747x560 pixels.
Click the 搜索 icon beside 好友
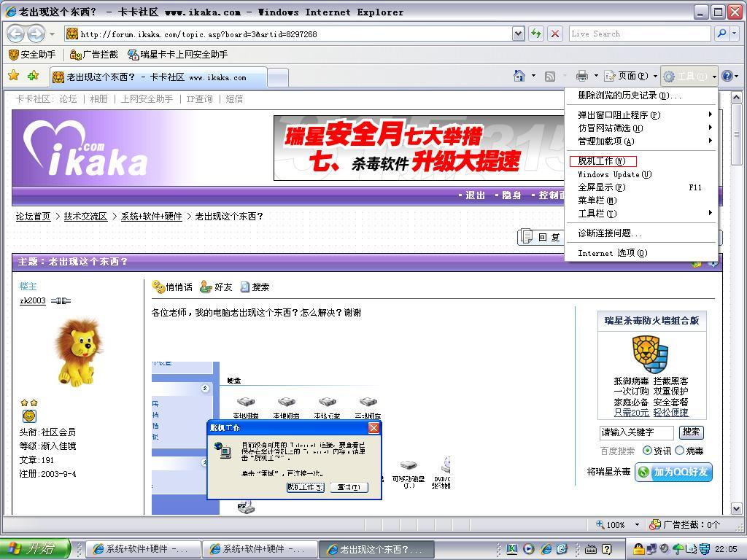click(x=245, y=287)
